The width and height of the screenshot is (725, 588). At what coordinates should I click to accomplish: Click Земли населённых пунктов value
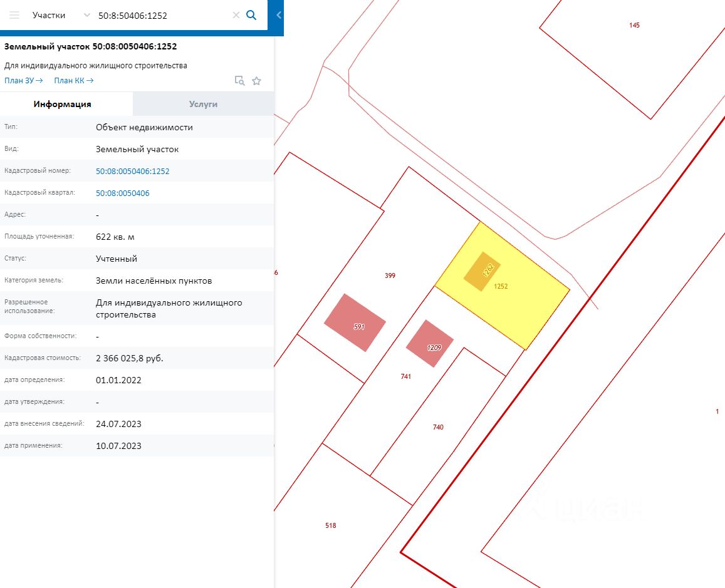pos(154,281)
